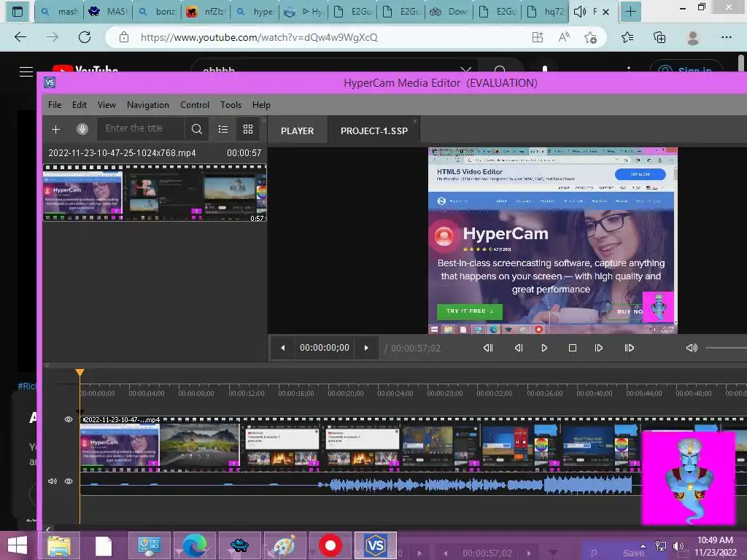Open the Edit menu
The image size is (747, 560).
tap(79, 105)
